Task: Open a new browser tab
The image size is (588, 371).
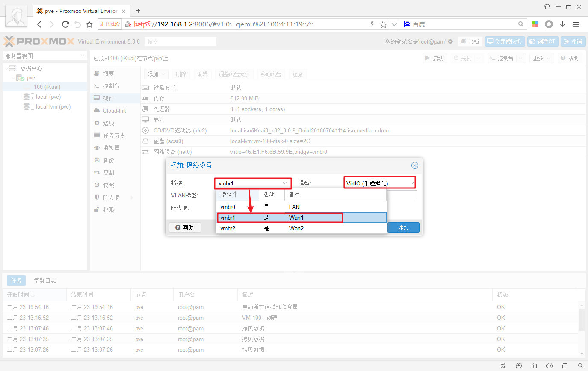Action: 138,11
